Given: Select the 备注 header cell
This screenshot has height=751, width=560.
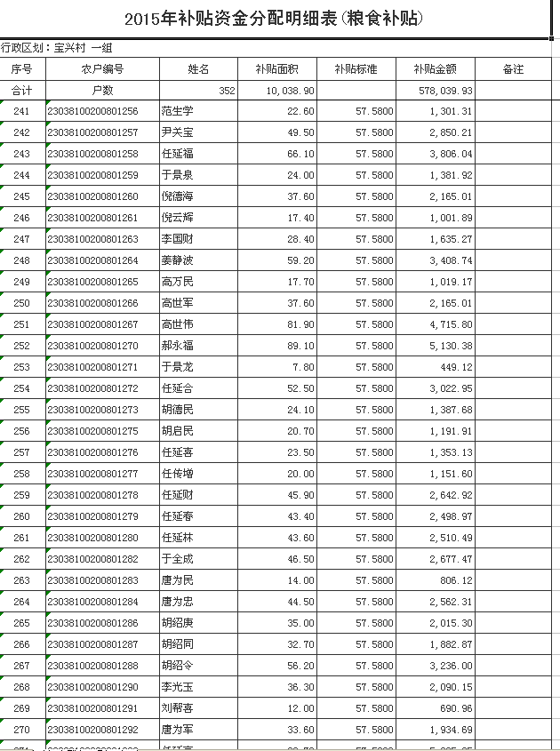Looking at the screenshot, I should pos(513,69).
